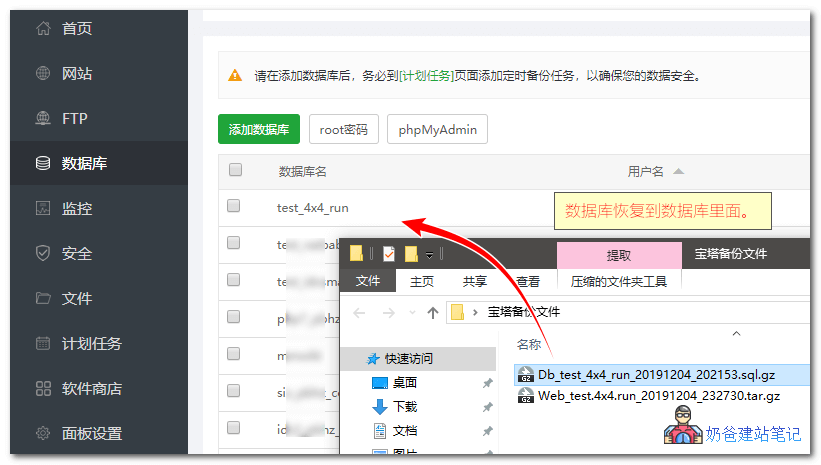The image size is (821, 465).
Task: Click the 安全 shield icon
Action: click(x=43, y=253)
